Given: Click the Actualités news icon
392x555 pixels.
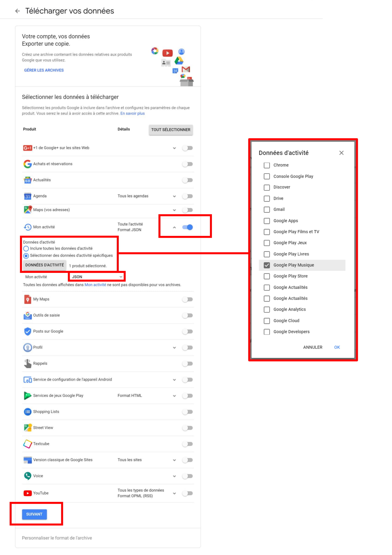Looking at the screenshot, I should 27,180.
